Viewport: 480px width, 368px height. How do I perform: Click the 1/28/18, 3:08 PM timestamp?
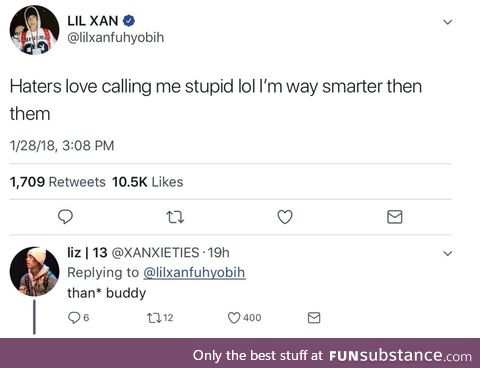point(62,146)
